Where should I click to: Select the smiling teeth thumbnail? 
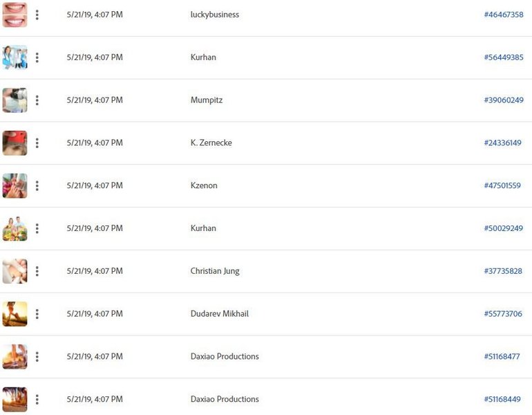point(15,15)
